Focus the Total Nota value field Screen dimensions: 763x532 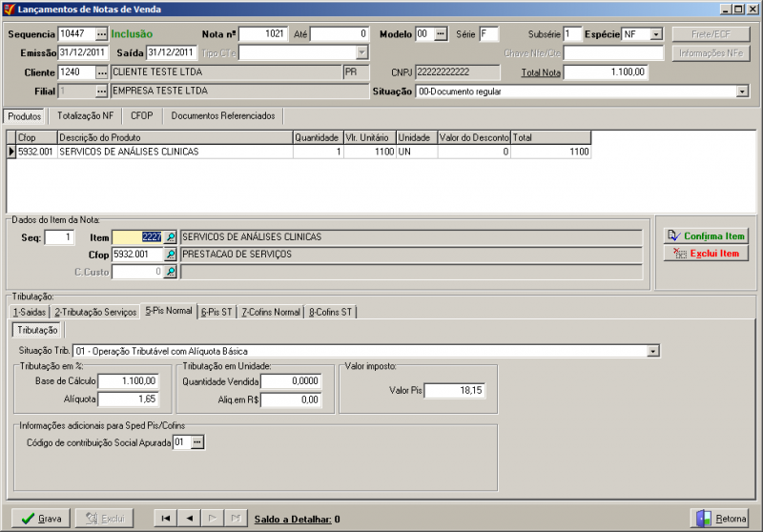click(x=606, y=72)
